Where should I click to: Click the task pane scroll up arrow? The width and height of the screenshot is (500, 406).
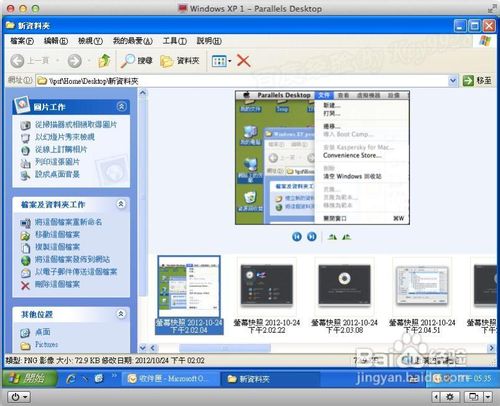143,93
